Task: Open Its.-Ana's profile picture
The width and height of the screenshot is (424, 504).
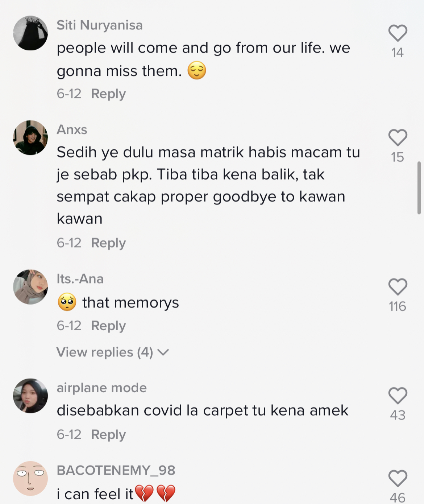Action: coord(30,287)
